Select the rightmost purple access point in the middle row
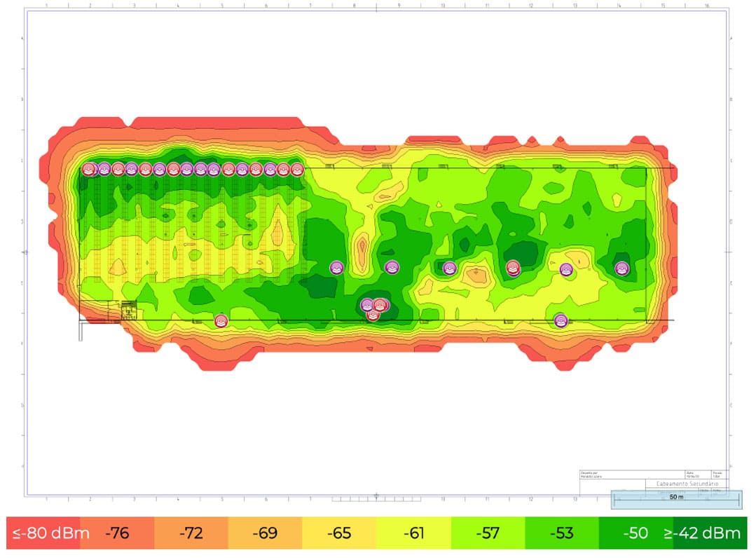This screenshot has width=756, height=558. 622,268
